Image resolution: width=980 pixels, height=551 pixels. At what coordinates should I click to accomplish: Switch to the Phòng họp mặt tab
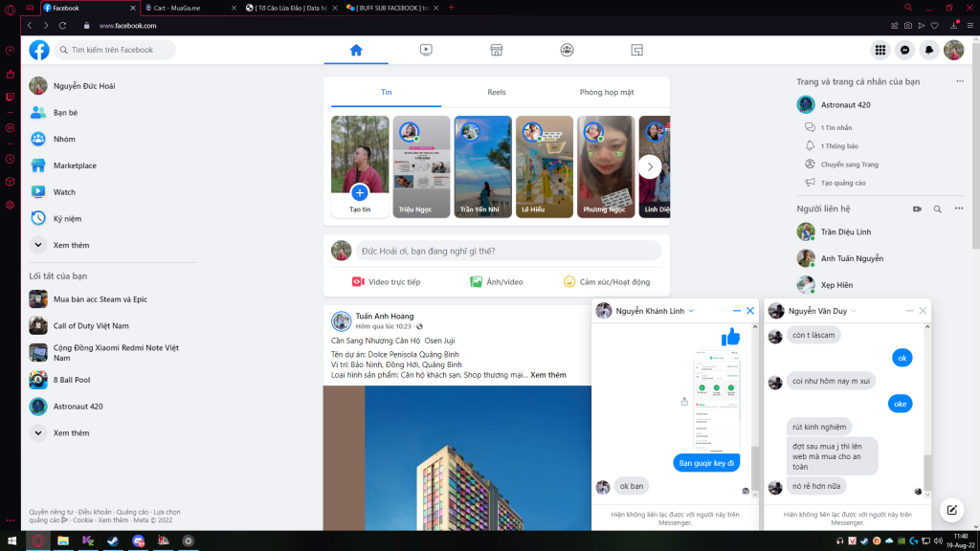[606, 92]
